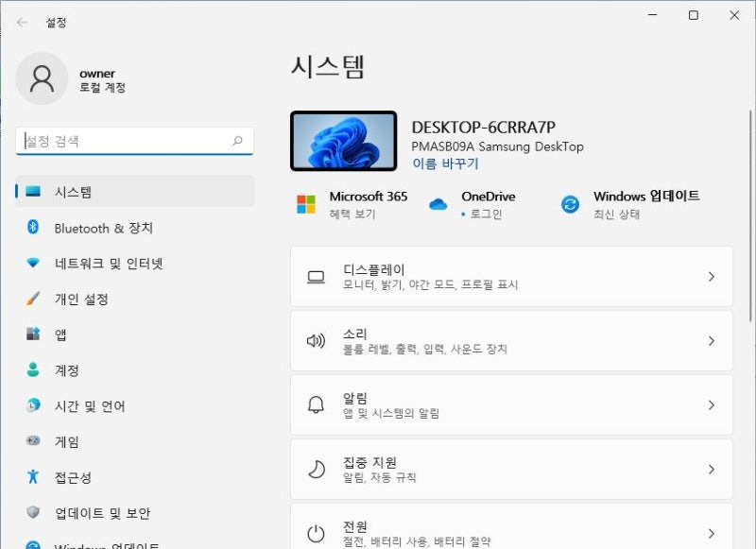Click the 집중 지원 moon icon
This screenshot has width=756, height=549.
click(x=316, y=469)
